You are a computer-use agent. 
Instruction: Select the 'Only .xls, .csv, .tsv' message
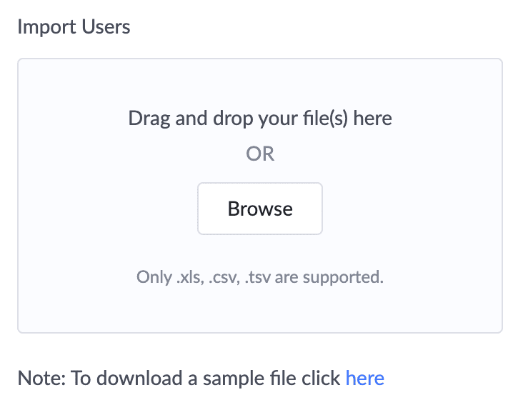click(260, 276)
